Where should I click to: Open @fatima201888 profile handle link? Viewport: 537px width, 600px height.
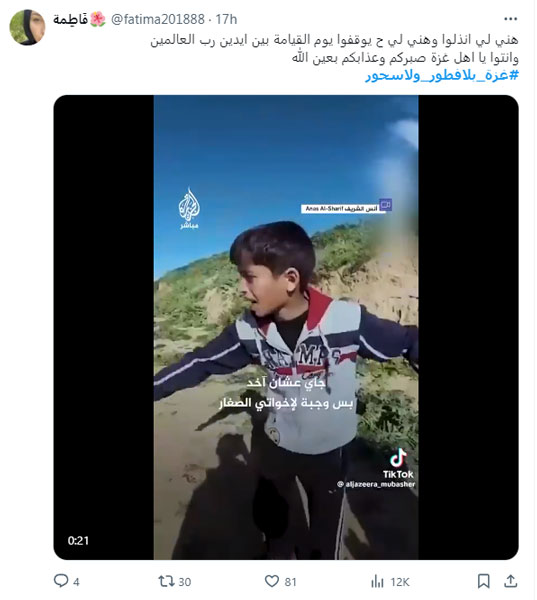pos(158,19)
